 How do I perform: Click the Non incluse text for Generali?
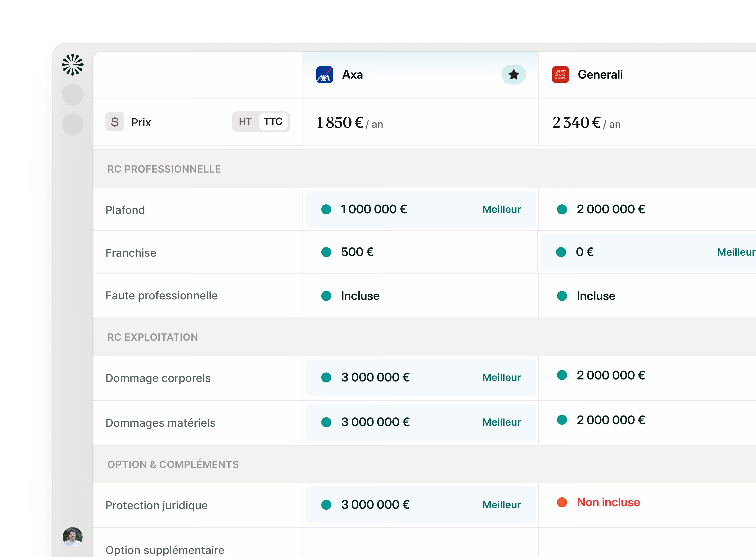pos(608,502)
